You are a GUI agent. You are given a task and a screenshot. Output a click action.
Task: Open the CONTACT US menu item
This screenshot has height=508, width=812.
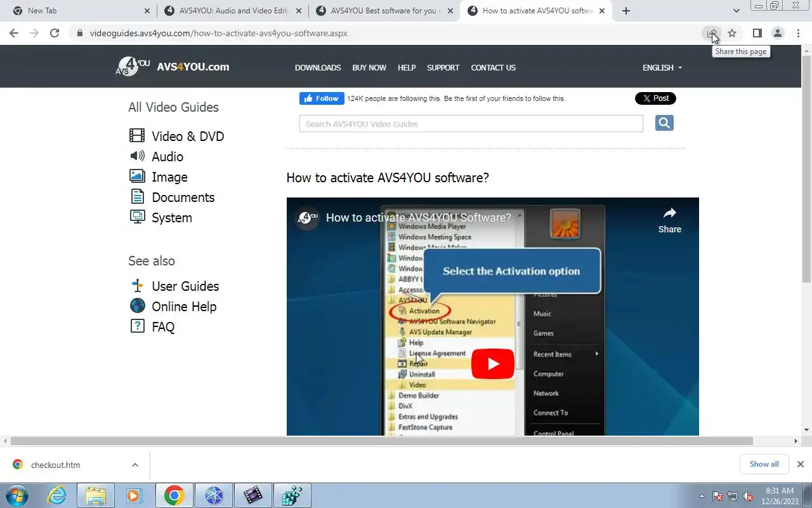pos(493,67)
